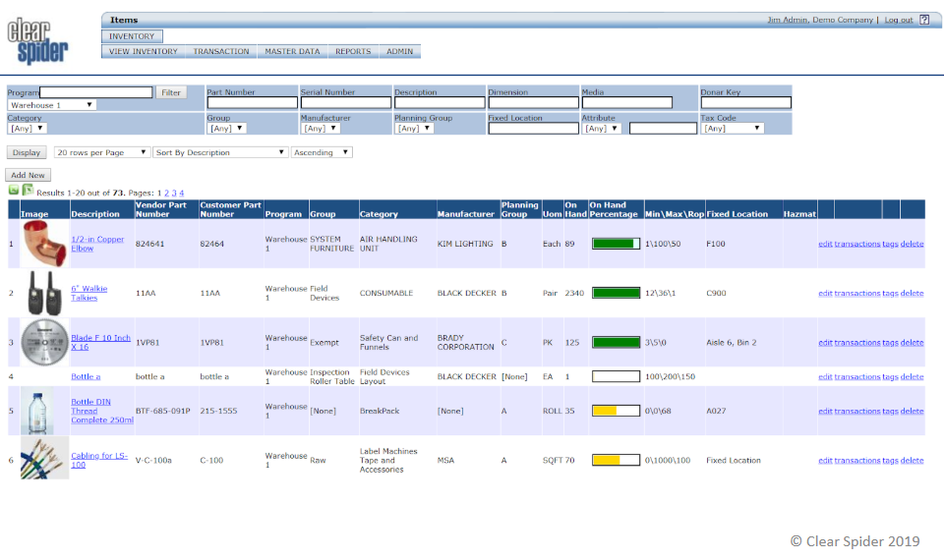This screenshot has width=944, height=560.
Task: Open the Sort By Description dropdown
Action: (x=220, y=153)
